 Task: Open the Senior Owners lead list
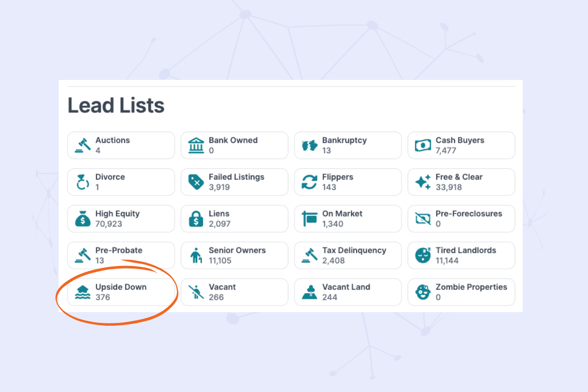click(234, 255)
